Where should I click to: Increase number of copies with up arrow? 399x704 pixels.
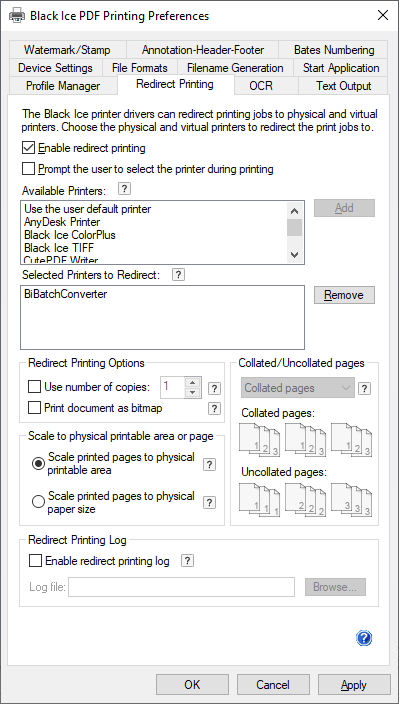click(193, 383)
